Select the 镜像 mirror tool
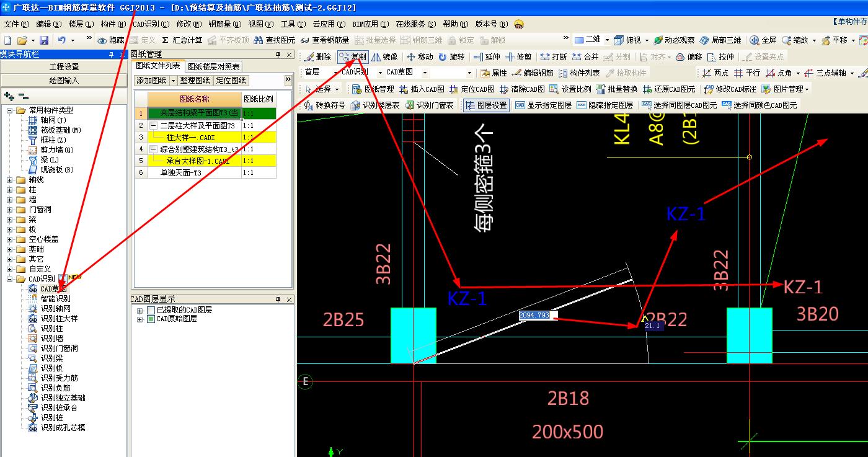This screenshot has height=457, width=868. pos(385,56)
